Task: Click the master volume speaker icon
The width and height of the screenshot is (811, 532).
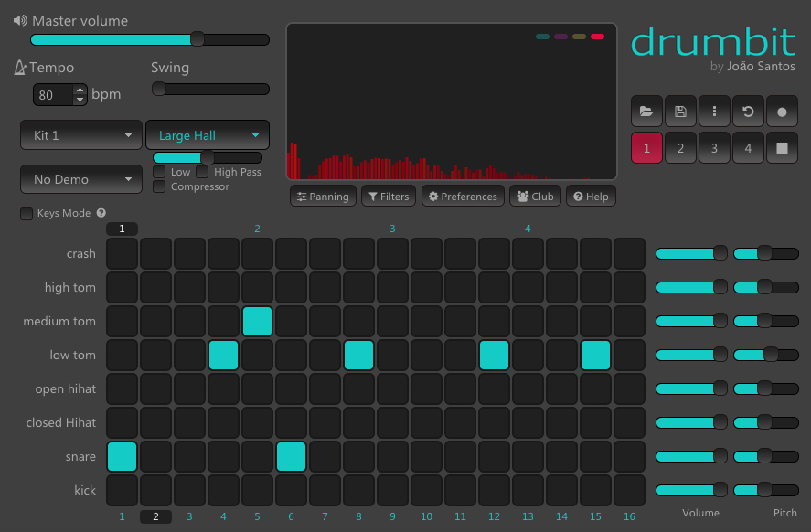Action: tap(20, 21)
